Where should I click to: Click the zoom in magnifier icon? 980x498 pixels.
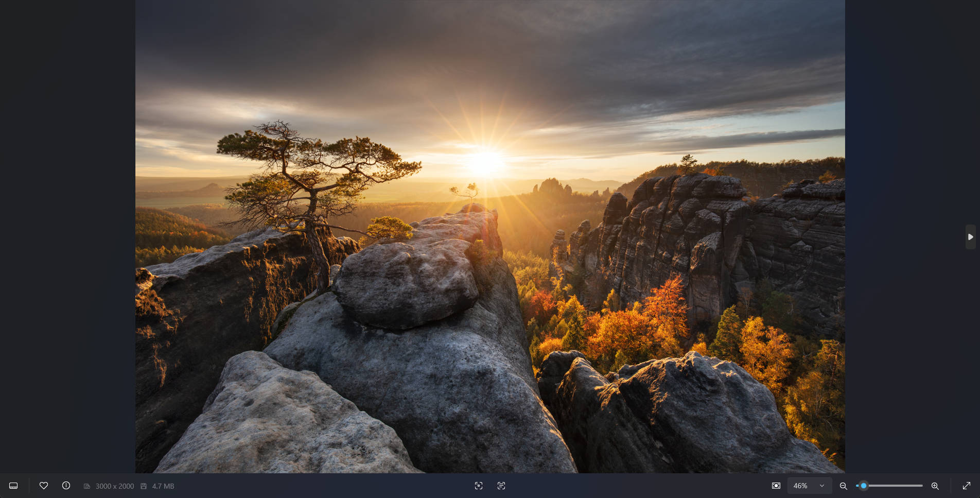[935, 486]
